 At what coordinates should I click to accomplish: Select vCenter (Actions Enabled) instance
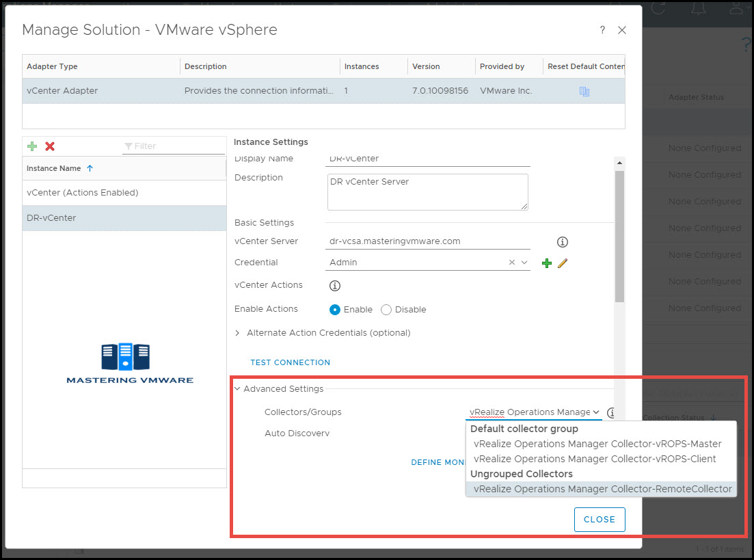[124, 192]
